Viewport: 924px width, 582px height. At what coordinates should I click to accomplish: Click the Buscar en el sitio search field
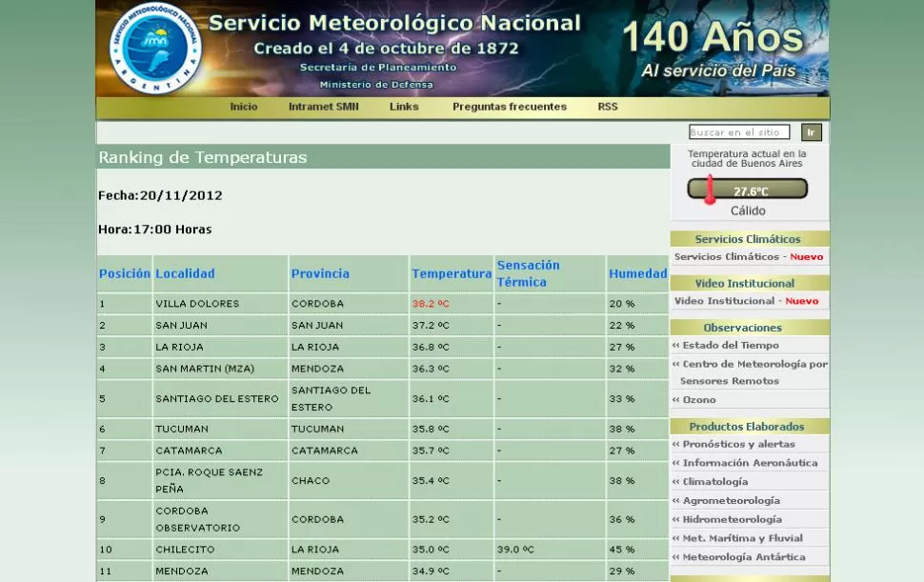tap(739, 131)
